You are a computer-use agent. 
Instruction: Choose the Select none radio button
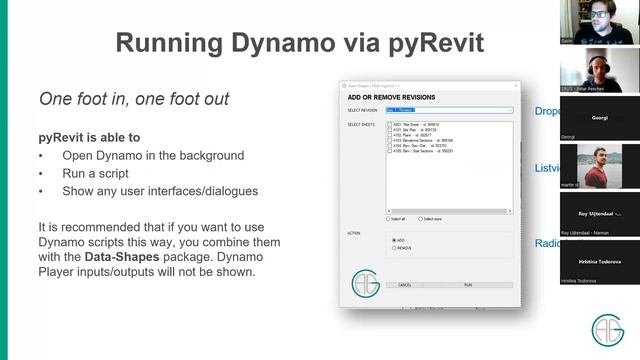[x=420, y=219]
